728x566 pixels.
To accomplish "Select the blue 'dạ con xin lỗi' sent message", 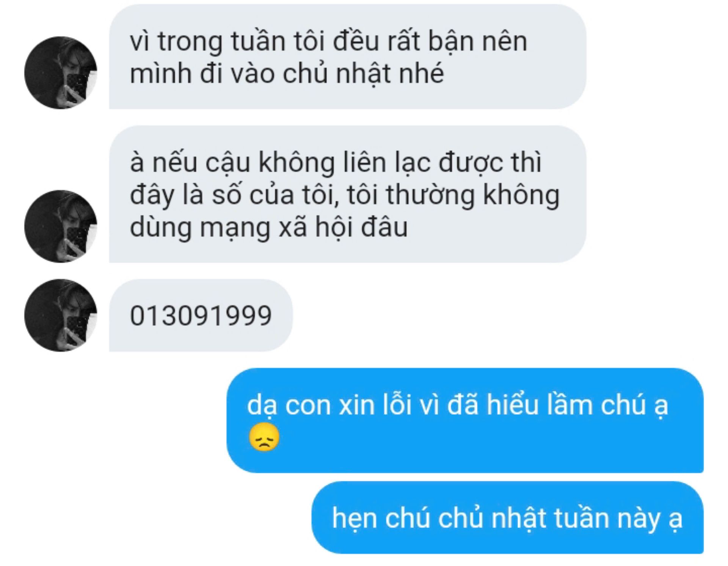I will click(465, 420).
